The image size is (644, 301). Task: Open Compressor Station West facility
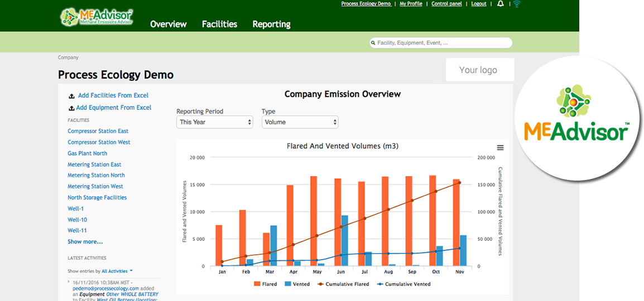(99, 142)
